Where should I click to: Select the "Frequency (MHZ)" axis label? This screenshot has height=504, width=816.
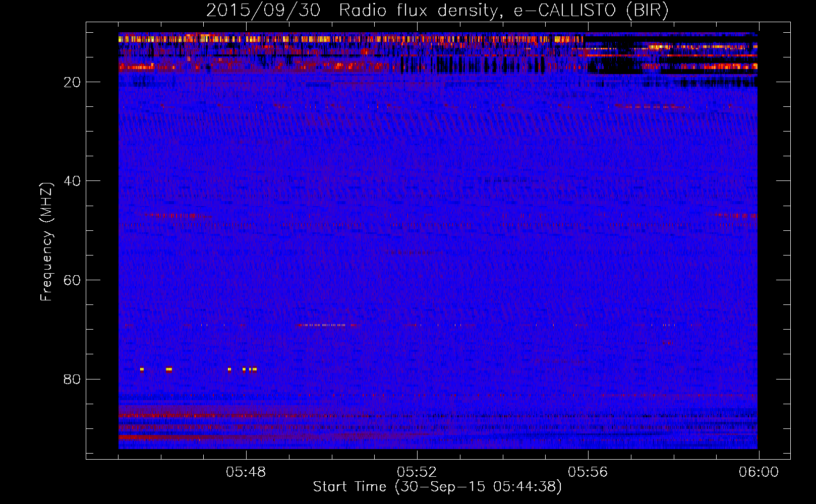pos(46,242)
